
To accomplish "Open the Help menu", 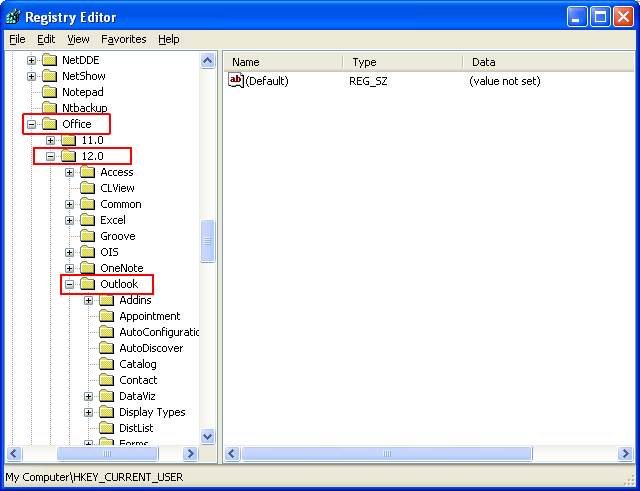I will click(x=169, y=39).
